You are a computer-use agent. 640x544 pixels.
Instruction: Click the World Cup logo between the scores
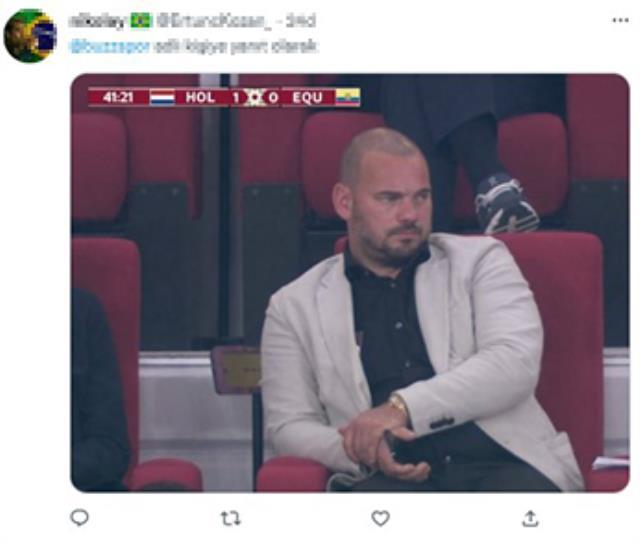255,98
